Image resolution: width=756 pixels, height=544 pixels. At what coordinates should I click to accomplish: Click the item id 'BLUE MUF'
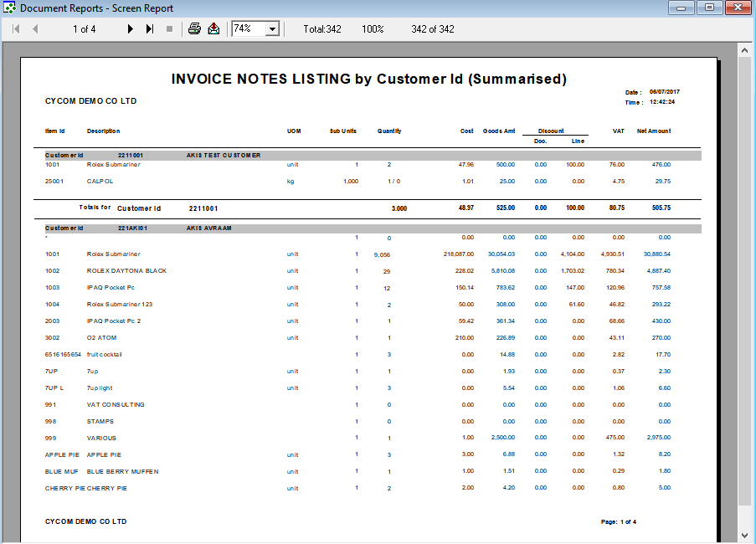(x=61, y=472)
